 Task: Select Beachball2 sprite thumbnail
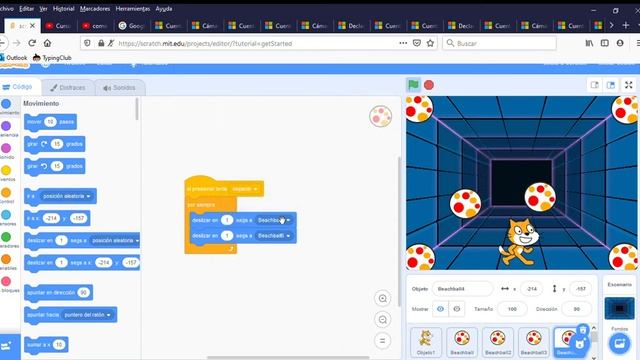[498, 342]
